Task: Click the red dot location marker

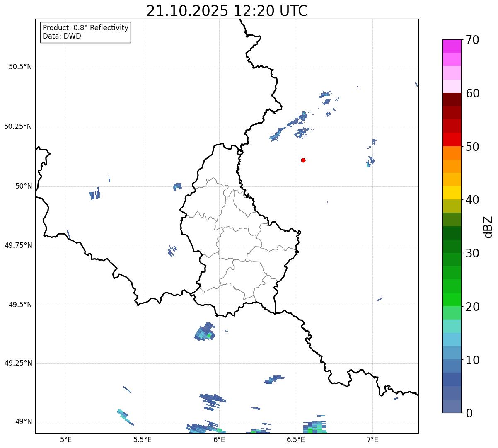Action: (303, 160)
